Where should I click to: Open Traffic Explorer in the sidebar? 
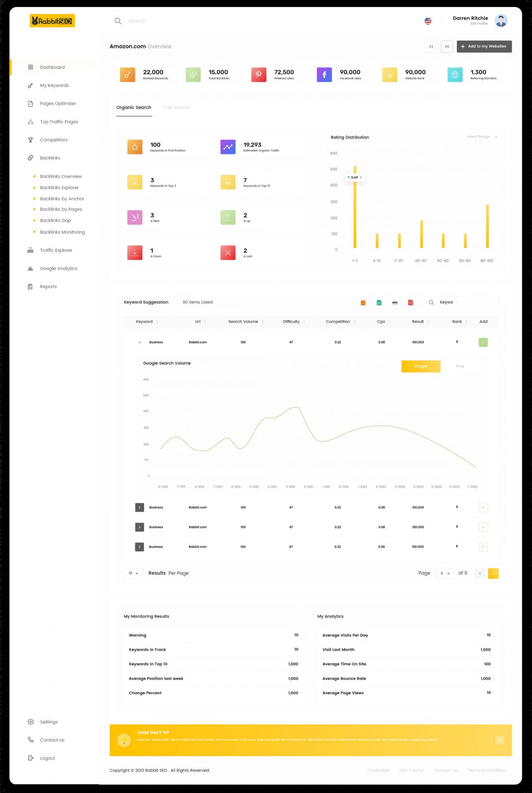56,250
